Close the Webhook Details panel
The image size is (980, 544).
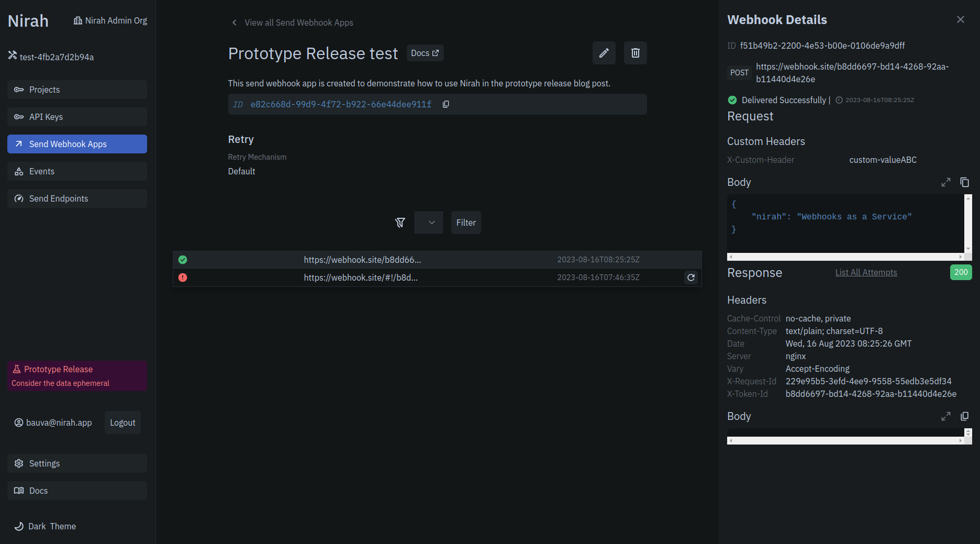961,19
